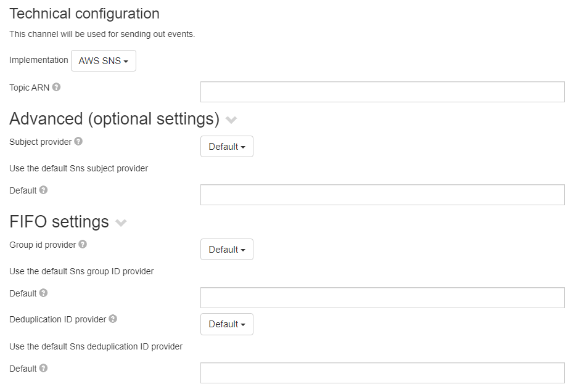571x392 pixels.
Task: Click inside the Topic ARN input field
Action: pyautogui.click(x=382, y=91)
